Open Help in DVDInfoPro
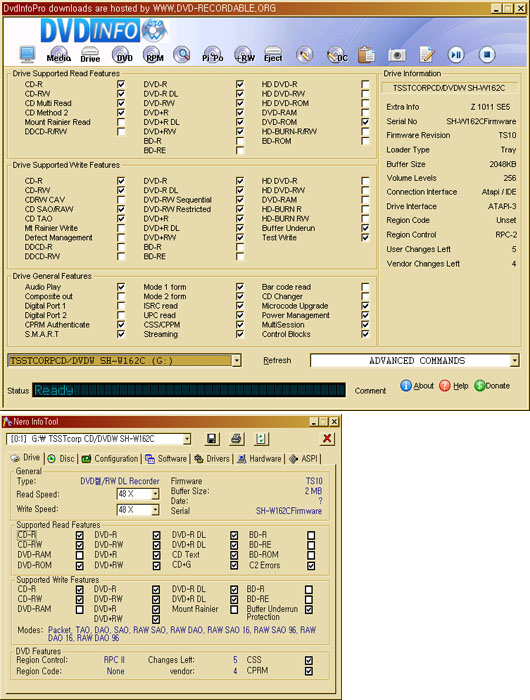Viewport: 530px width, 700px height. pyautogui.click(x=454, y=386)
